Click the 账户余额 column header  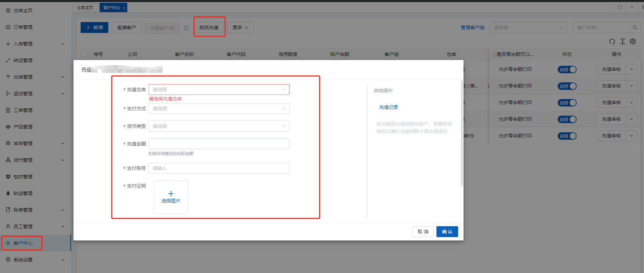[x=340, y=54]
